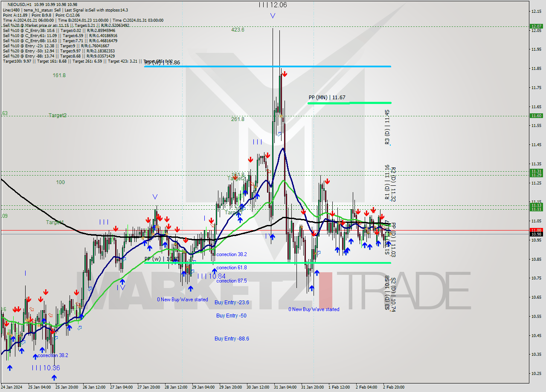Click the '31 Jan 04:00' time label

tap(285, 387)
